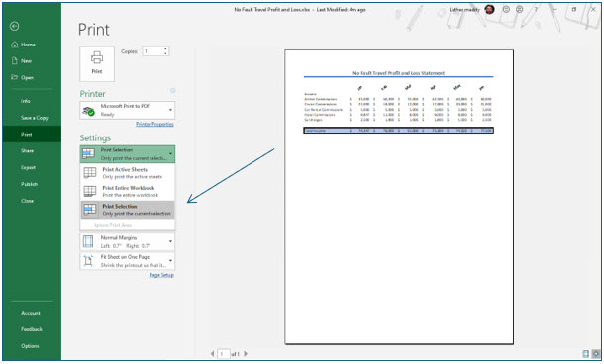Click the smiley feedback icon in title bar
Screen dimensions: 604x364
pyautogui.click(x=506, y=9)
